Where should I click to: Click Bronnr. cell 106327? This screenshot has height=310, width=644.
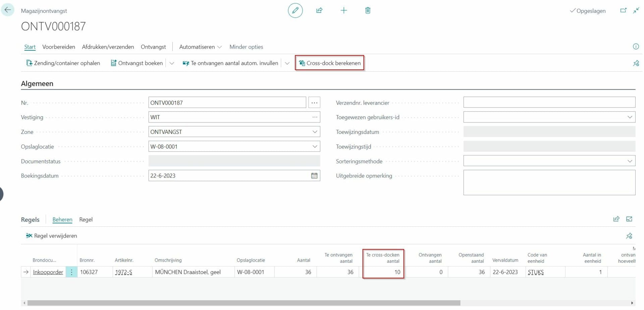tap(95, 272)
